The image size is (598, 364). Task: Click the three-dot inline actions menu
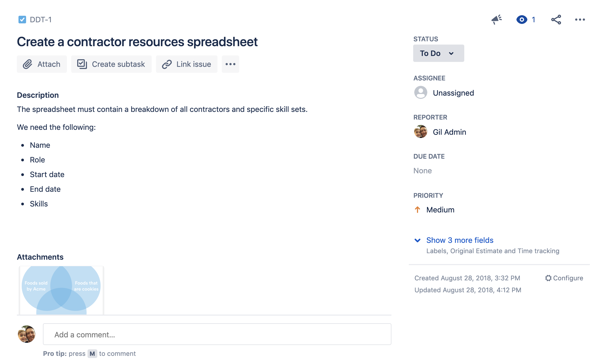pyautogui.click(x=230, y=64)
